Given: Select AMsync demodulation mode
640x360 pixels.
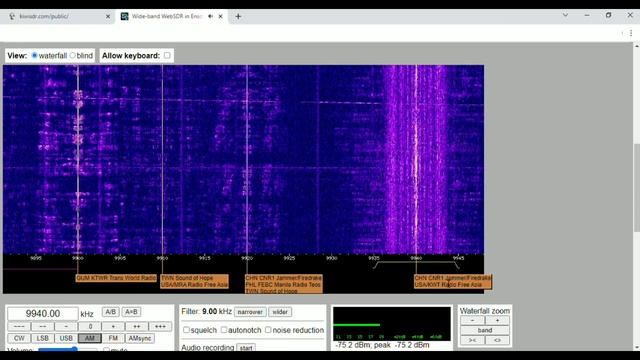Looking at the screenshot, I should pos(140,338).
